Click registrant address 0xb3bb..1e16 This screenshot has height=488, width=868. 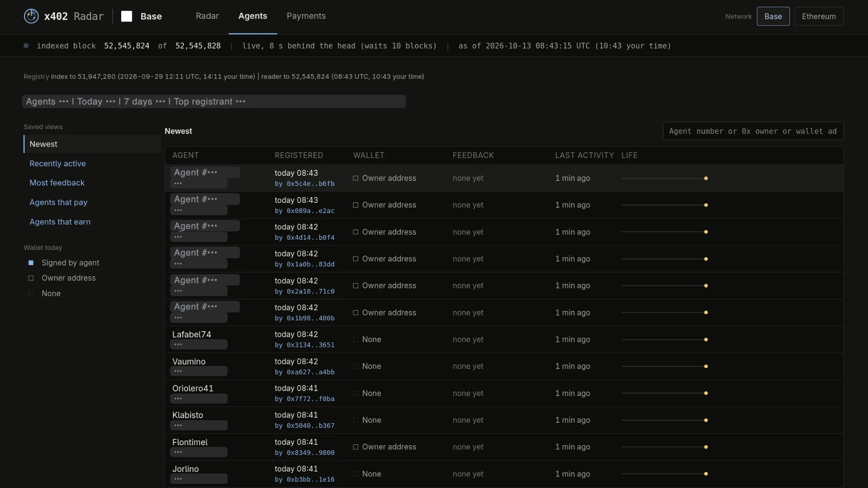tap(311, 480)
